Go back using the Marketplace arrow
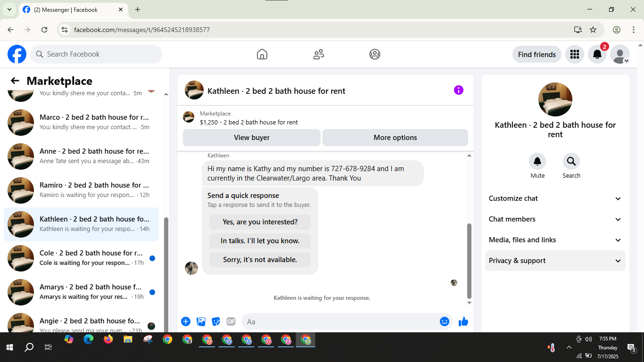This screenshot has width=644, height=362. (x=15, y=81)
